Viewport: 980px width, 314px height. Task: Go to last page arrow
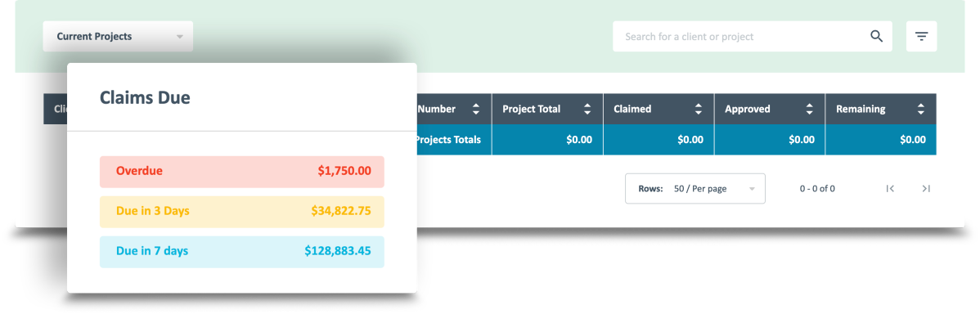pyautogui.click(x=926, y=189)
